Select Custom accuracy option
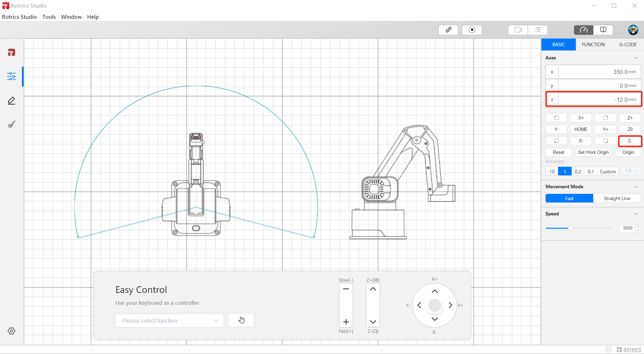Viewport: 644px width, 354px height. [x=608, y=172]
